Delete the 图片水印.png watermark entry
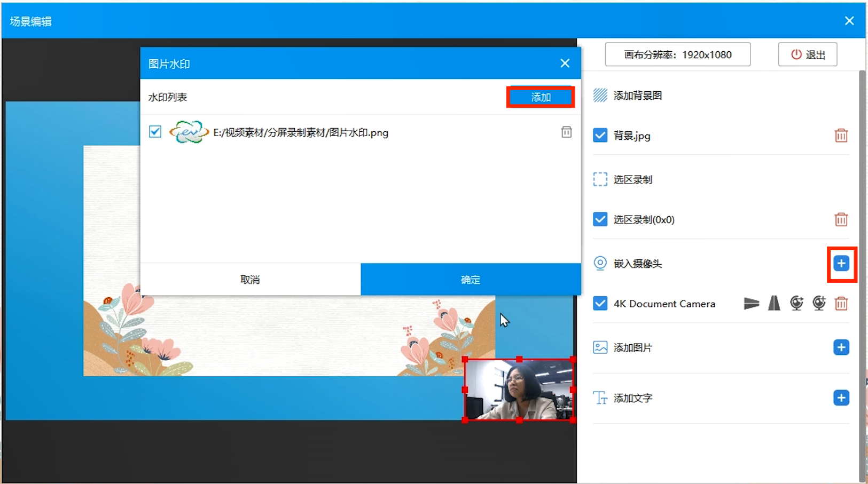 [x=566, y=132]
